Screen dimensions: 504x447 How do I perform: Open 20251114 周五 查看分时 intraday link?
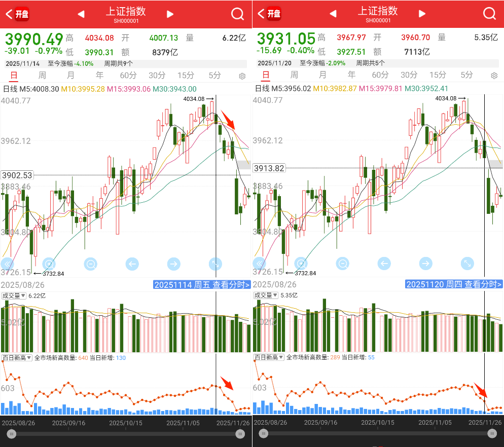coord(202,285)
